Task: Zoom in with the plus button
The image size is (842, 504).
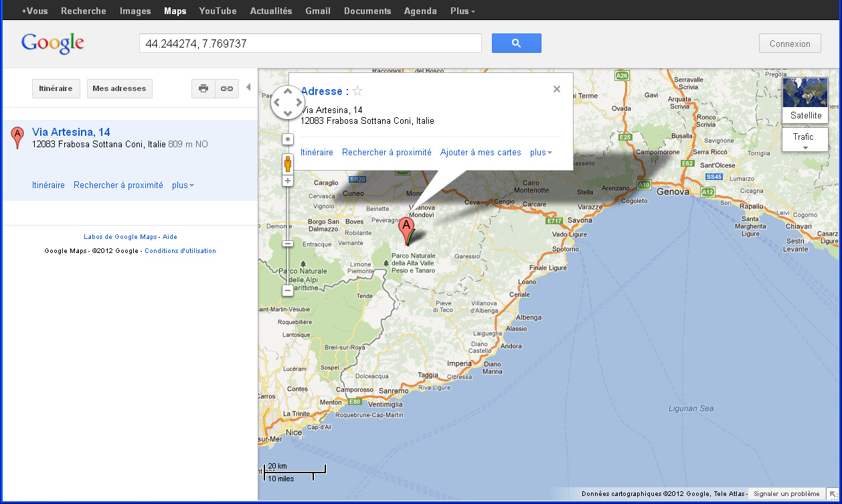Action: 288,181
